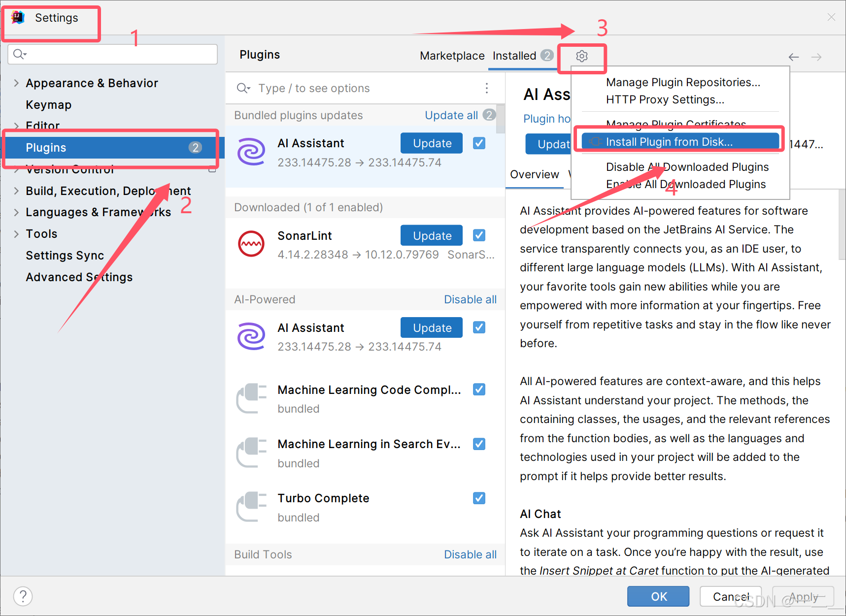The image size is (846, 616).
Task: Click Update all bundled plugins link
Action: (x=451, y=115)
